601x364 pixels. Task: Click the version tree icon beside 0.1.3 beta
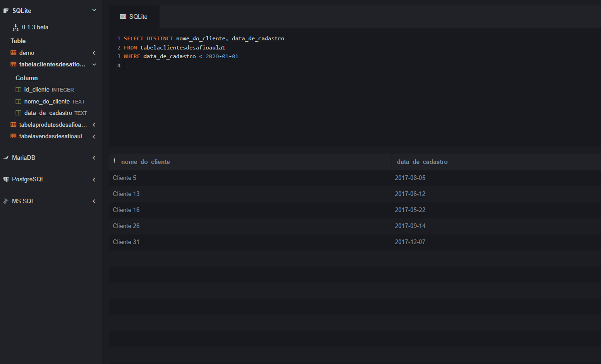16,27
